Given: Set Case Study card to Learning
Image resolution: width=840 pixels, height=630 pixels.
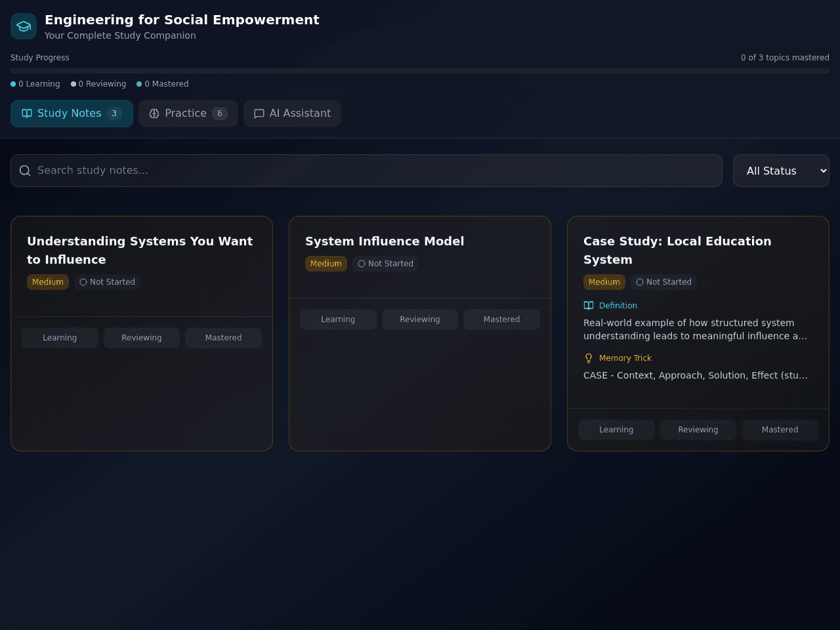Looking at the screenshot, I should 616,430.
